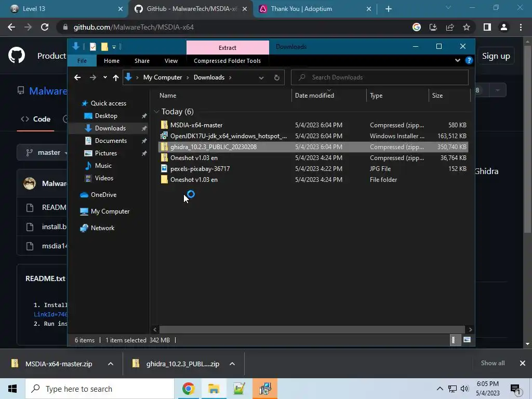Click the ghidra_10.2.3_PUBLIC zip file icon
This screenshot has height=399, width=532.
[164, 147]
